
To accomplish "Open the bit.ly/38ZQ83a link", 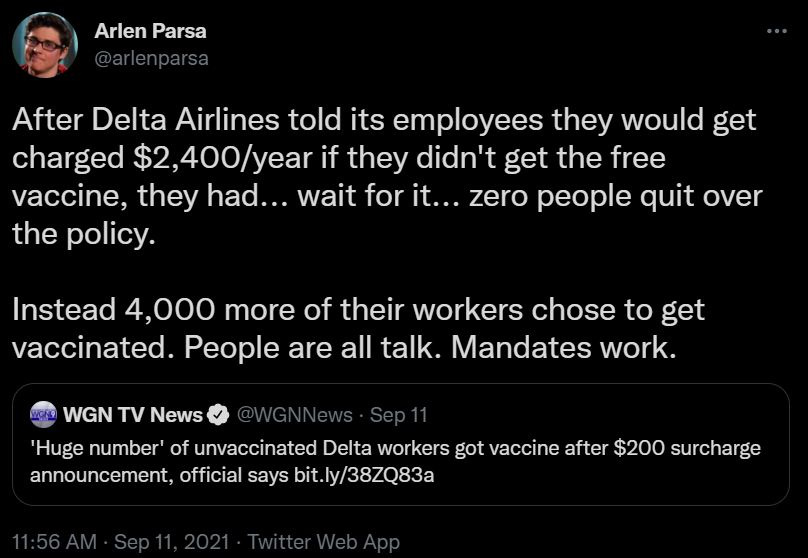I will 375,475.
